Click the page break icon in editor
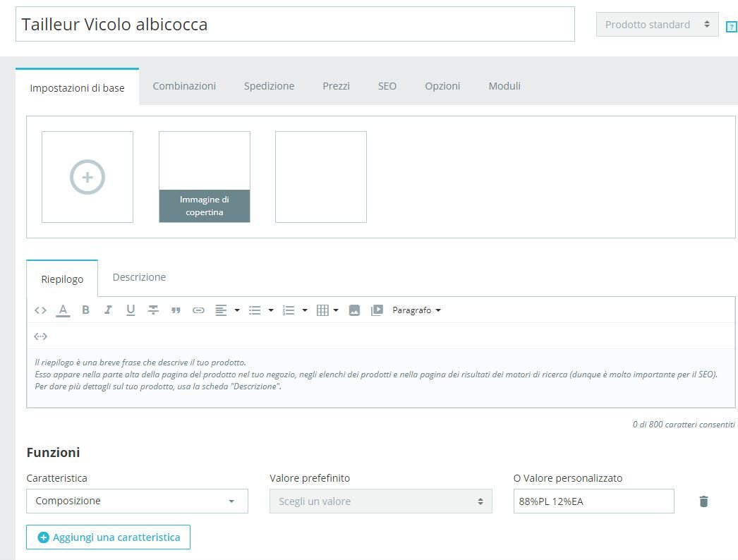This screenshot has height=560, width=738. click(40, 336)
